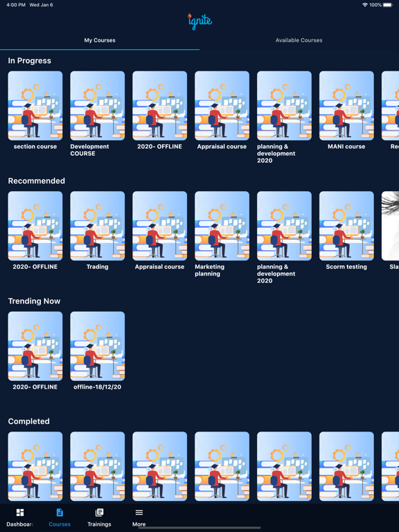Open the Dashboard tab icon
This screenshot has height=532, width=399.
point(20,513)
